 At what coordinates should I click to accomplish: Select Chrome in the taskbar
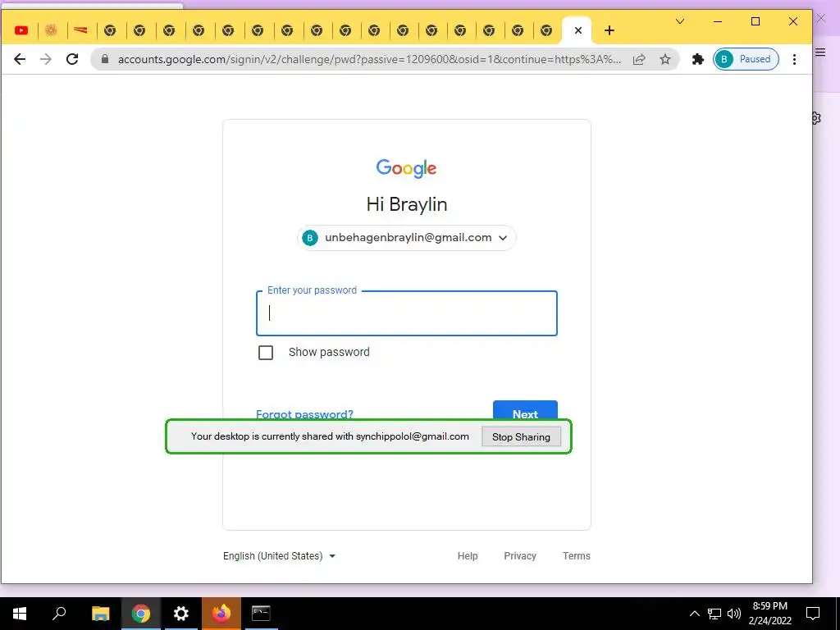click(140, 614)
